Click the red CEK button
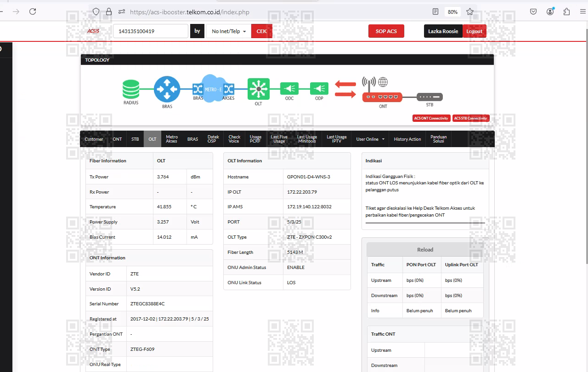 [x=262, y=31]
